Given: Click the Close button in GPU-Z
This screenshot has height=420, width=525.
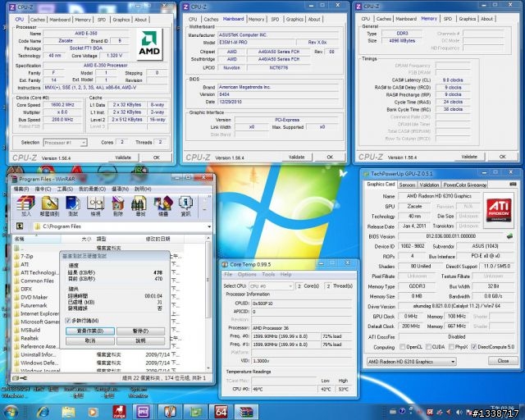Looking at the screenshot, I should click(x=503, y=361).
